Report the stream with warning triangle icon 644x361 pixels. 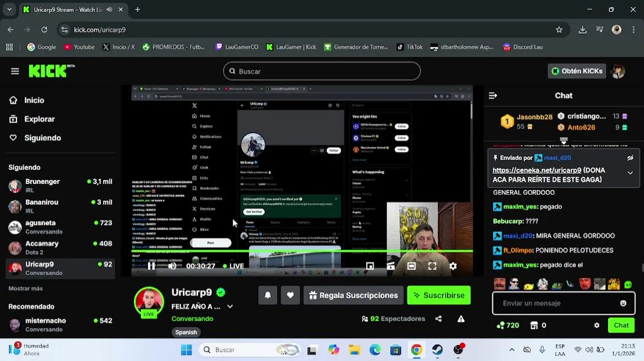click(461, 319)
